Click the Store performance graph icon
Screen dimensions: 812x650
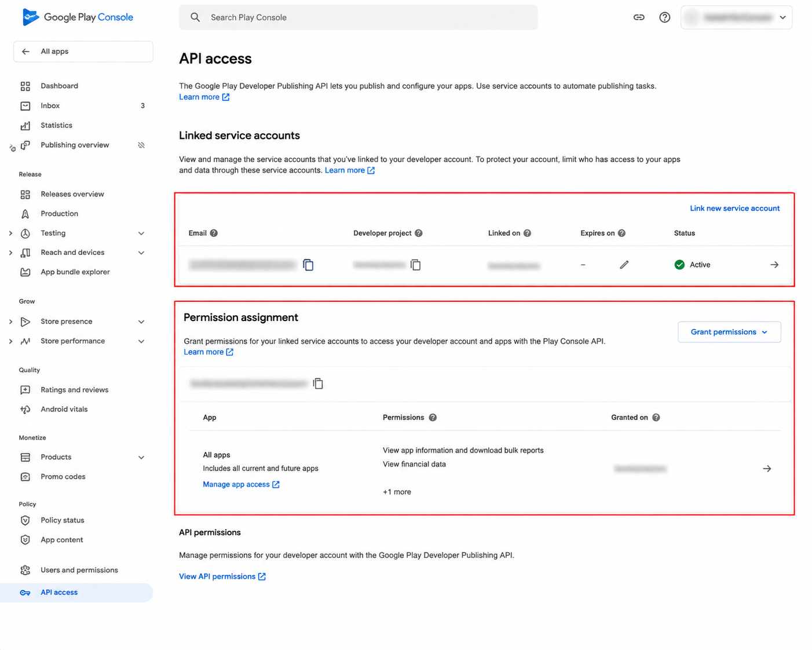(x=25, y=341)
